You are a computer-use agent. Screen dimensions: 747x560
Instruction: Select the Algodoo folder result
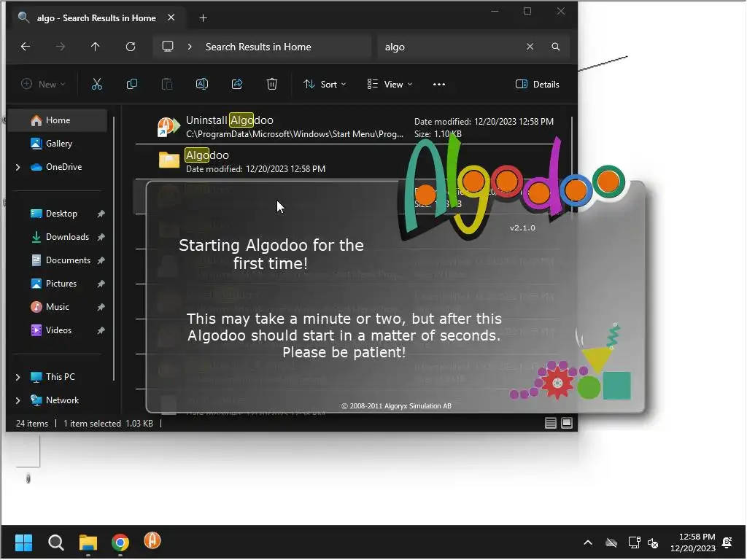pos(352,161)
